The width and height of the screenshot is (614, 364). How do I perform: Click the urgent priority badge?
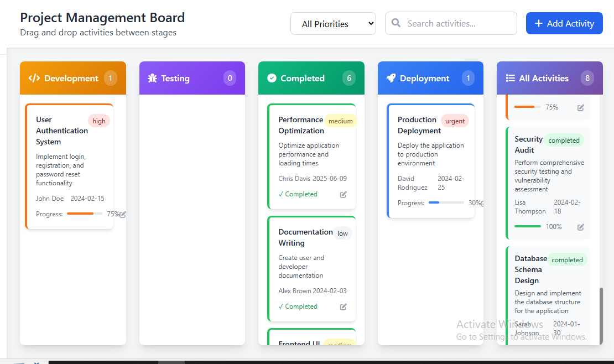(455, 121)
